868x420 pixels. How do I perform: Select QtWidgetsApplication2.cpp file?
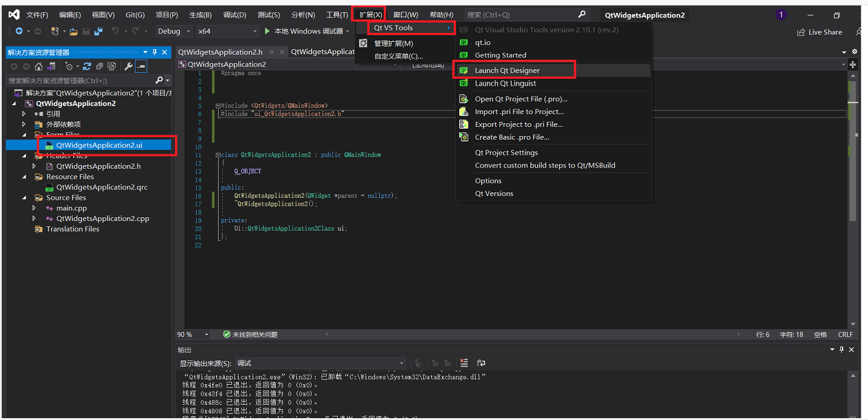[103, 219]
